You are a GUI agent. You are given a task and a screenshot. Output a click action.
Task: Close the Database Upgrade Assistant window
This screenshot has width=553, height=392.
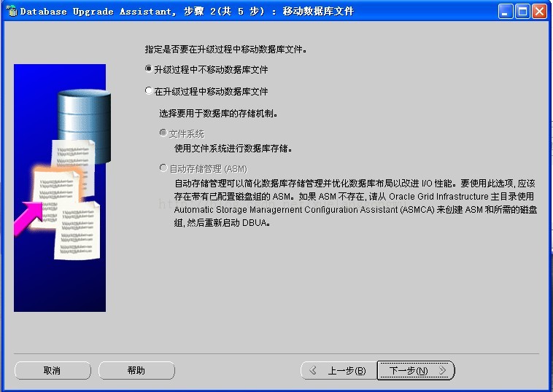540,11
